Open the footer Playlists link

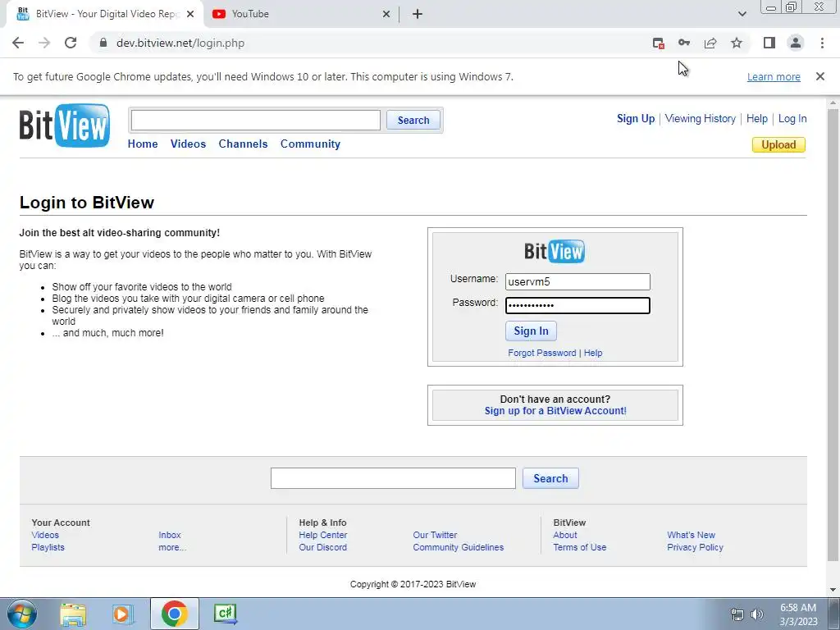point(48,547)
